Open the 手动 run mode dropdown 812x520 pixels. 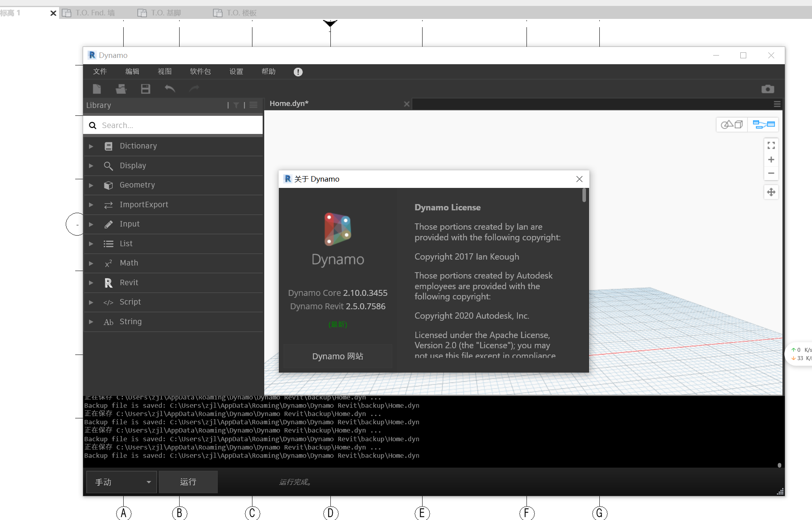pos(121,482)
